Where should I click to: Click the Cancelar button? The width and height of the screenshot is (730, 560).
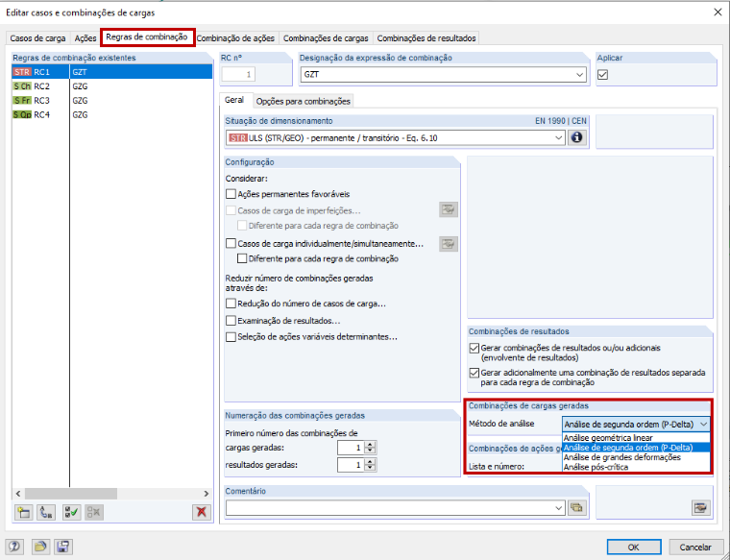pos(695,547)
